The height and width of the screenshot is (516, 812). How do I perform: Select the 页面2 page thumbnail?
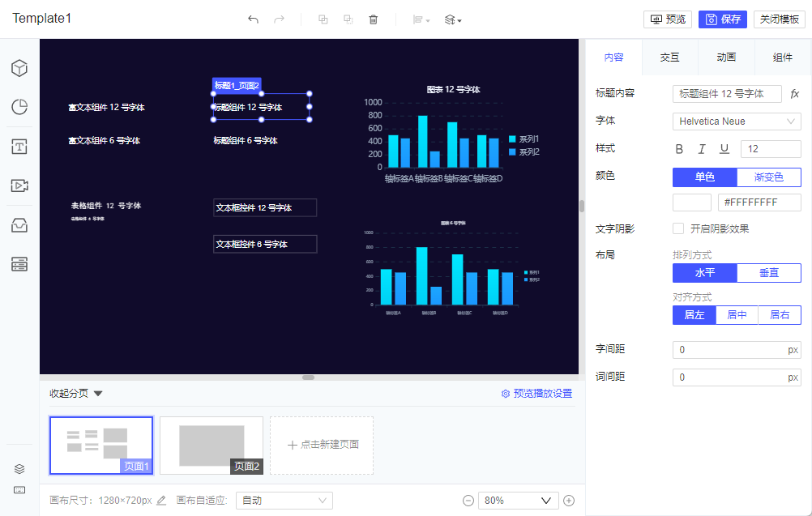point(212,445)
